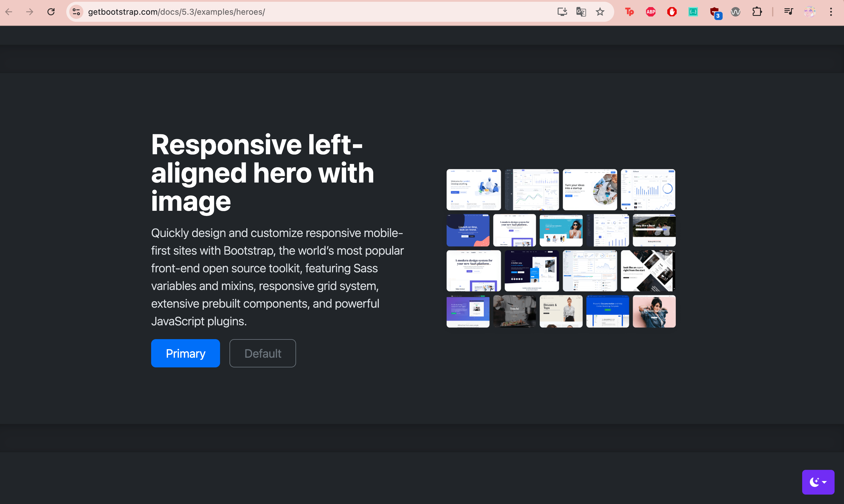Click the user profile avatar

click(809, 12)
